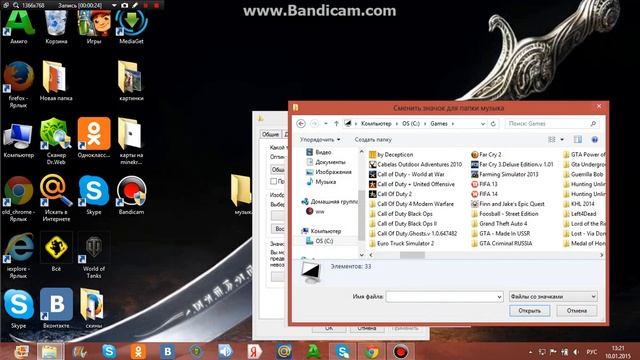Open the картинки folder on the desktop
Viewport: 640px width, 360px height.
pyautogui.click(x=131, y=80)
